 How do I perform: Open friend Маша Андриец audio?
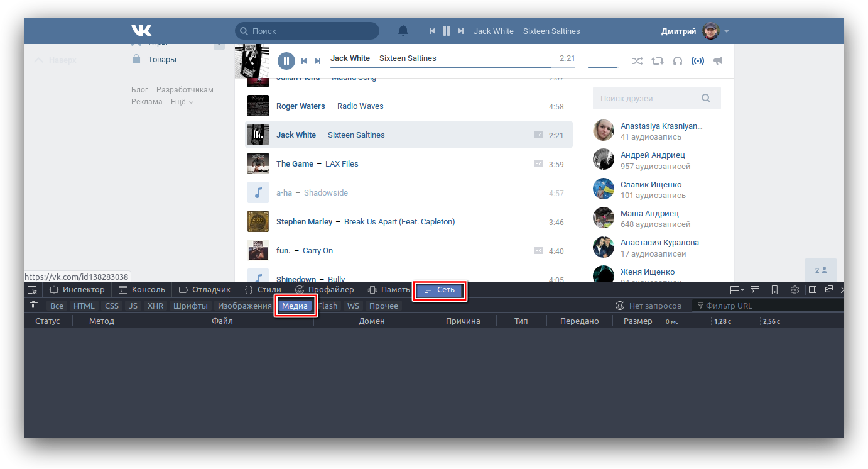649,213
